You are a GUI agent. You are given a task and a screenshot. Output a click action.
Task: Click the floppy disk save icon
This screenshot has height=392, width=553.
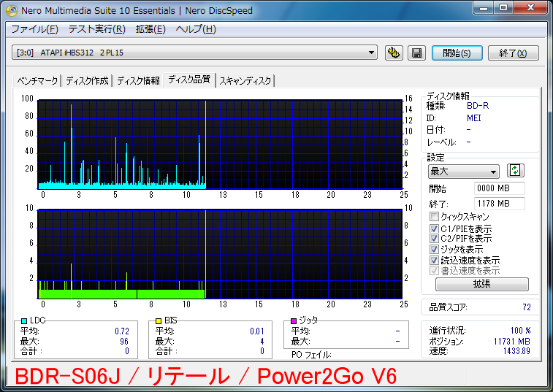(x=416, y=53)
